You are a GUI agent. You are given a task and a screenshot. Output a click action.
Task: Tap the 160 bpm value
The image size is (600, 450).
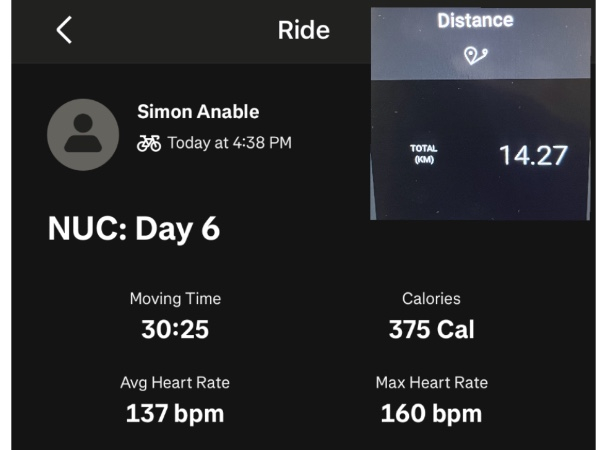tap(431, 413)
